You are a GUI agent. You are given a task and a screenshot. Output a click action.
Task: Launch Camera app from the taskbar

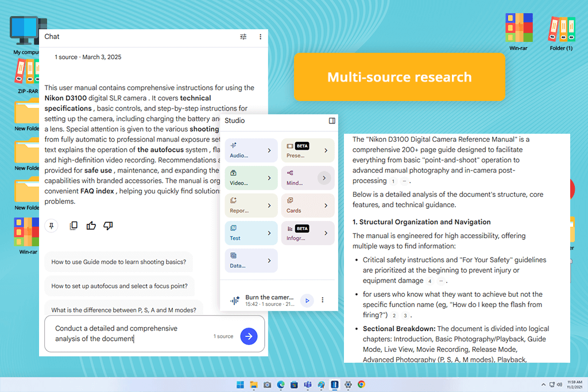pos(268,385)
